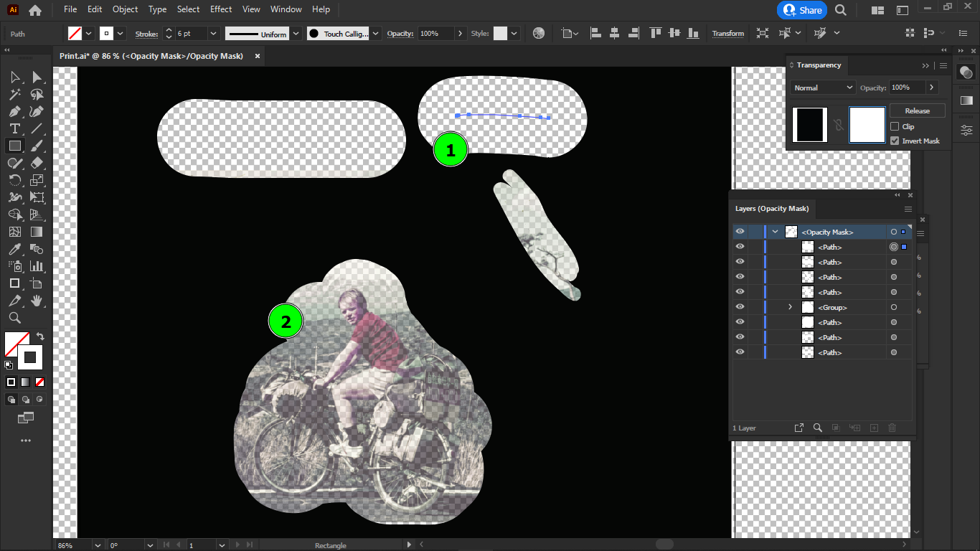This screenshot has height=551, width=980.
Task: Select the Pen tool
Action: [16, 111]
